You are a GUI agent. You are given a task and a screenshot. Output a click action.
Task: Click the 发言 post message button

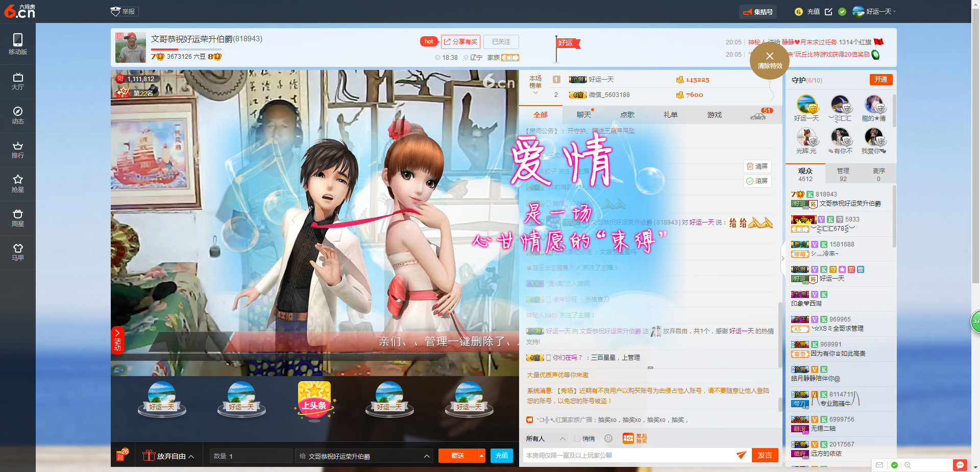pos(765,455)
